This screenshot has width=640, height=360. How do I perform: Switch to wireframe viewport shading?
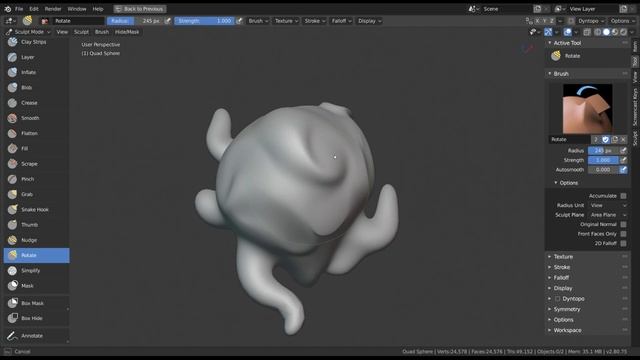(x=598, y=32)
